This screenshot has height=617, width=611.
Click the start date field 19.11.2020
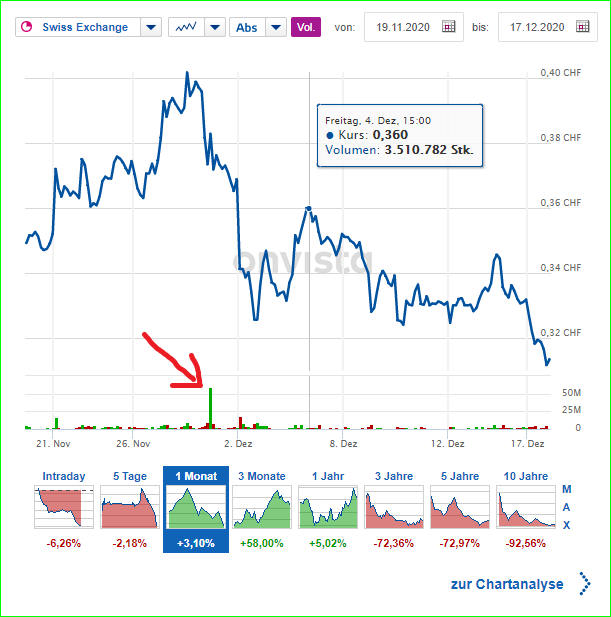click(x=403, y=27)
